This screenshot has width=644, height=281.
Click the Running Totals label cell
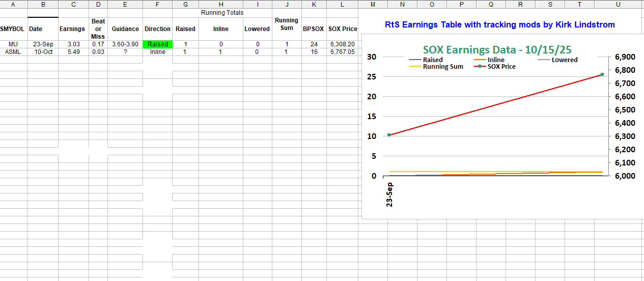(x=222, y=13)
